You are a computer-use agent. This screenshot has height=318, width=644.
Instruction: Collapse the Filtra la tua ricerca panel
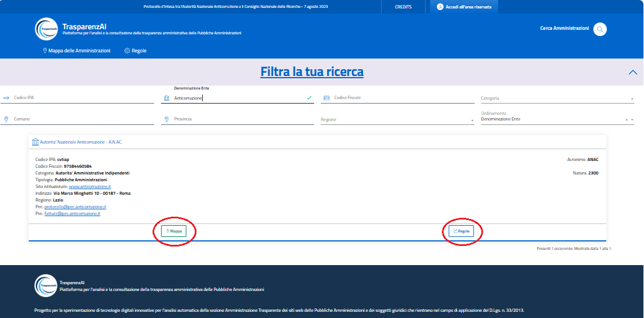[633, 72]
